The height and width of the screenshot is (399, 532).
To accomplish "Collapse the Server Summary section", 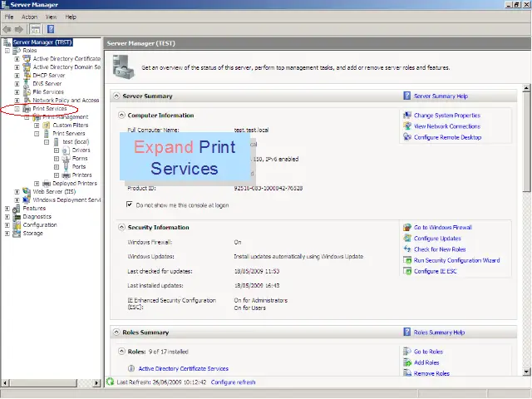I will coord(116,96).
